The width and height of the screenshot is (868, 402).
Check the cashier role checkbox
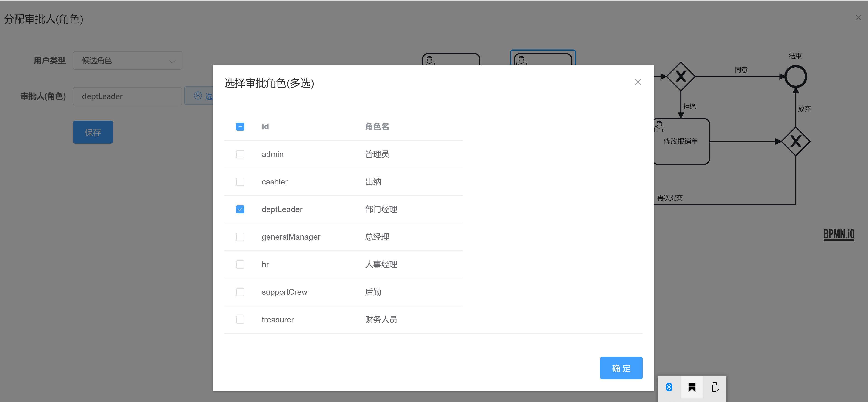(240, 182)
